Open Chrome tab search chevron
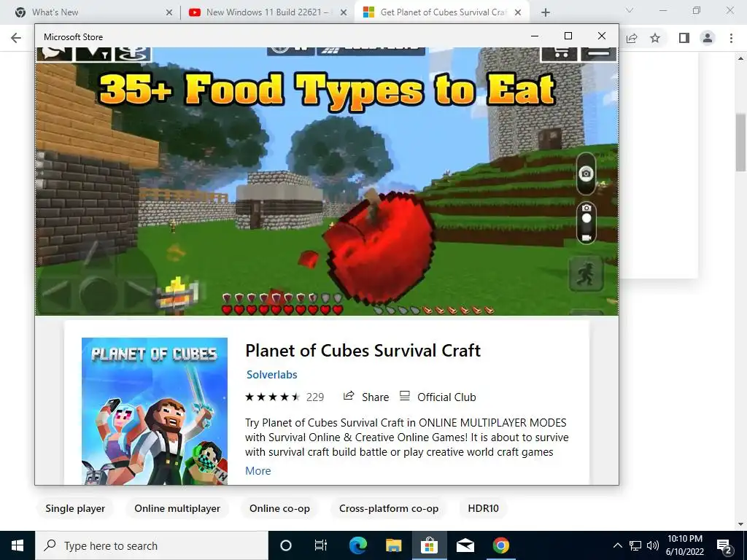 (x=630, y=10)
